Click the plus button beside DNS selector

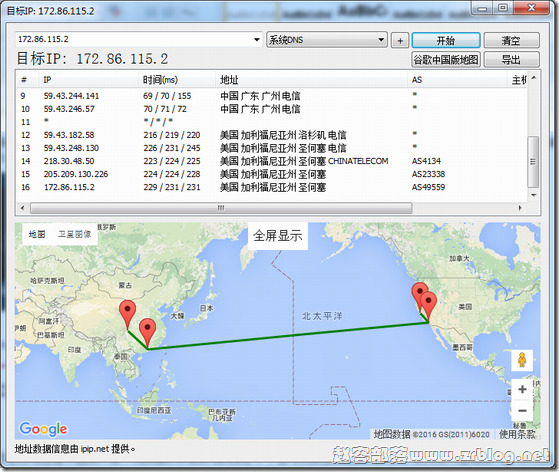400,41
